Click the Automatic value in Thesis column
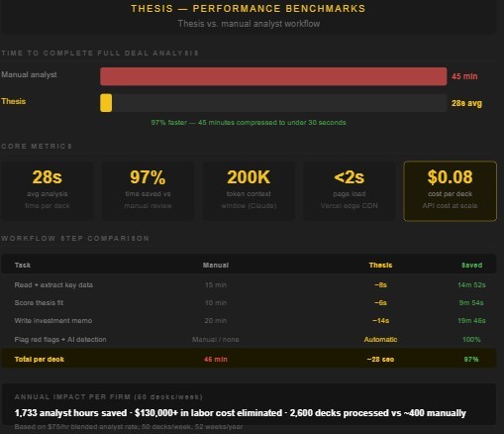The width and height of the screenshot is (504, 434). pos(380,339)
